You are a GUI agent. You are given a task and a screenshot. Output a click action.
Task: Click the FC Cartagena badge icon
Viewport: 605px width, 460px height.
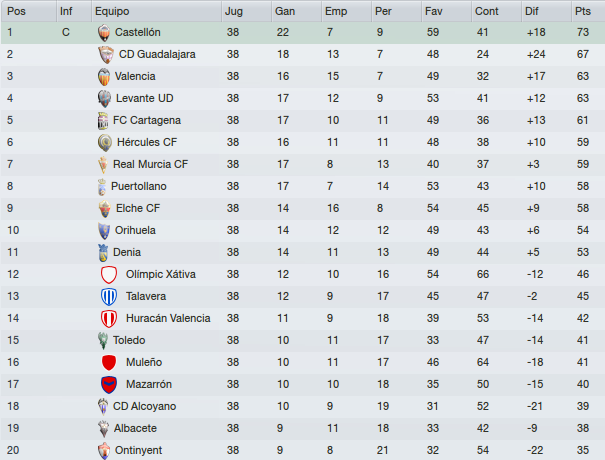(103, 121)
